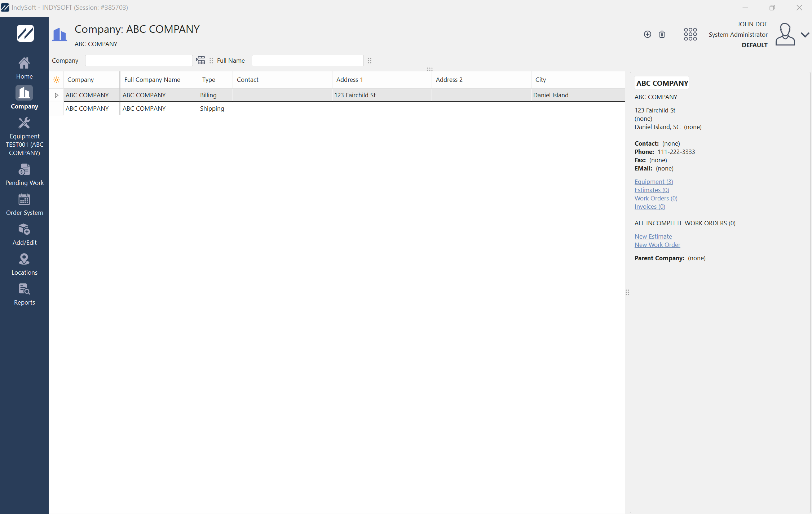Restore down the application window
Screen dimensions: 812x514
point(772,8)
